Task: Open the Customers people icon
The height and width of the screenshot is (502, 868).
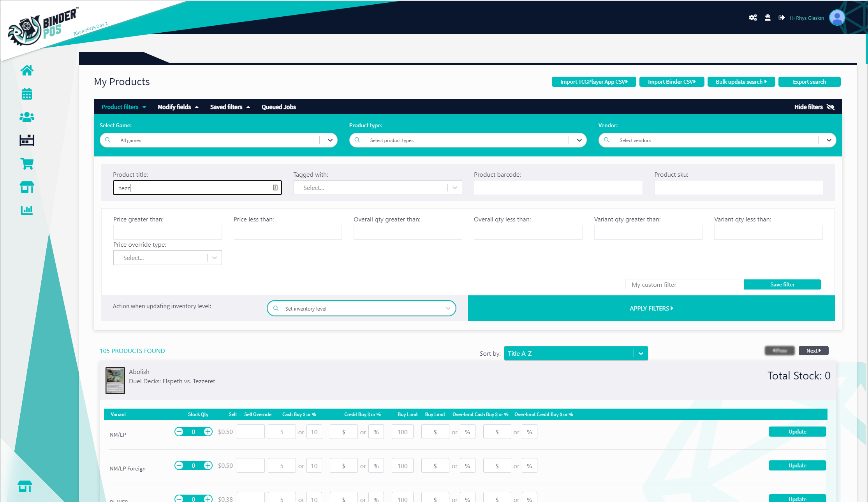Action: [x=27, y=117]
